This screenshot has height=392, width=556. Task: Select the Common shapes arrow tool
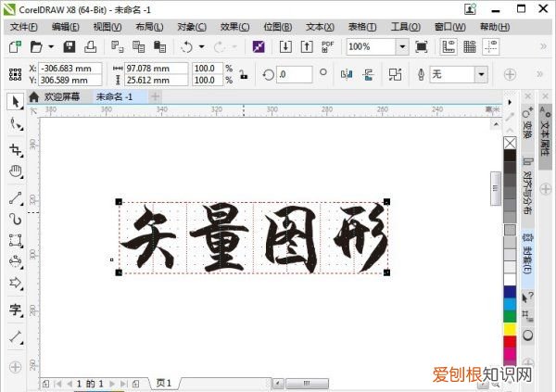click(16, 283)
